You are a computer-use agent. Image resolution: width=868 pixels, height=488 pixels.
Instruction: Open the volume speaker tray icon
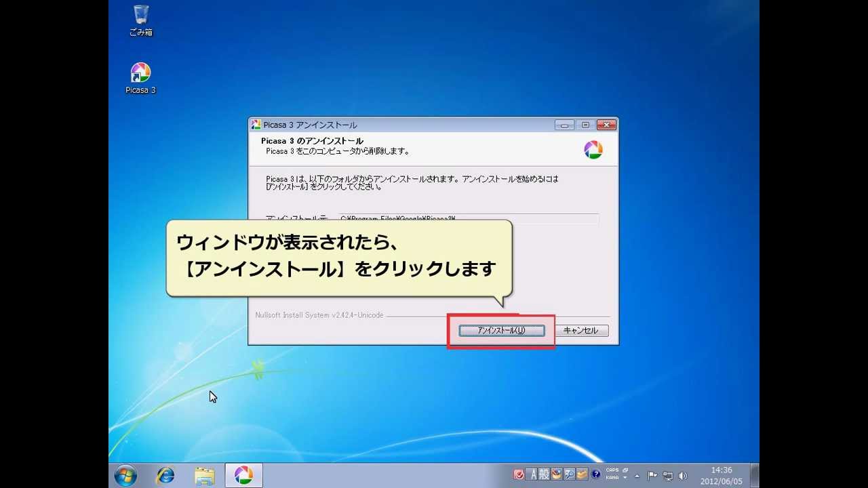pyautogui.click(x=682, y=476)
